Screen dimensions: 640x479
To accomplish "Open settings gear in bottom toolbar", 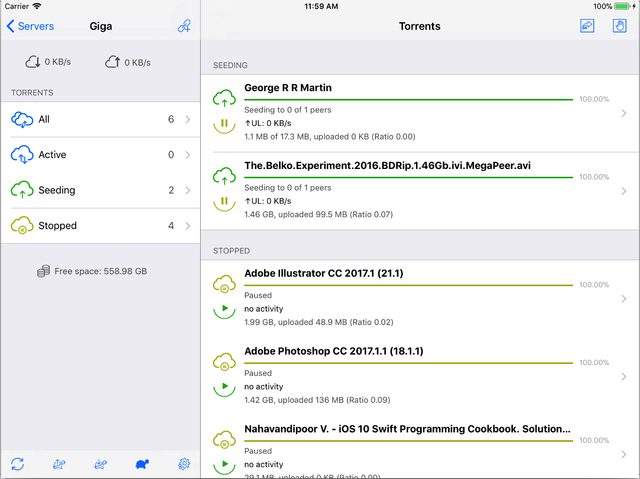I will pyautogui.click(x=184, y=464).
